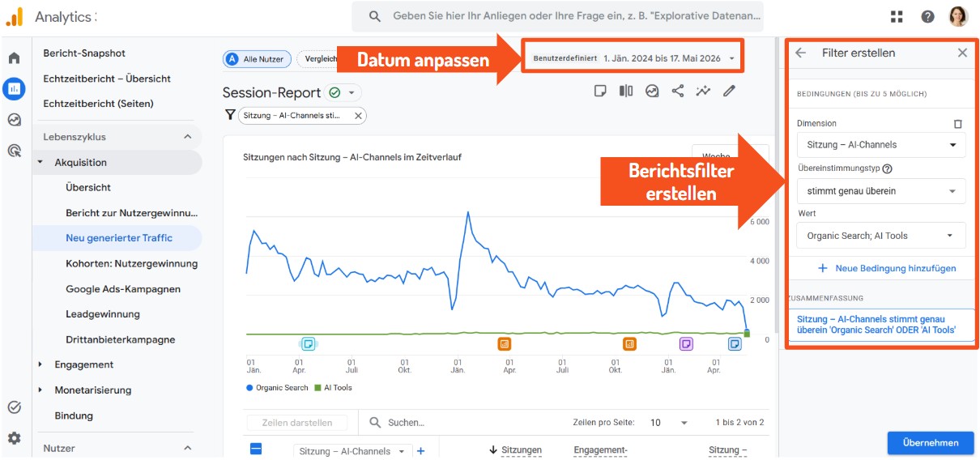Open the stimmt genau überein dropdown
This screenshot has width=980, height=460.
[881, 191]
